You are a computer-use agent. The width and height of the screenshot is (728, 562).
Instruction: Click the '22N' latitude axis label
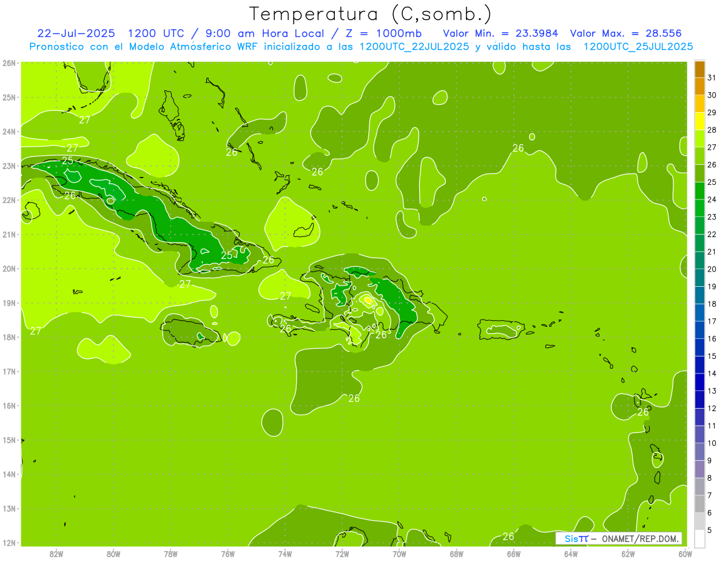coord(9,200)
